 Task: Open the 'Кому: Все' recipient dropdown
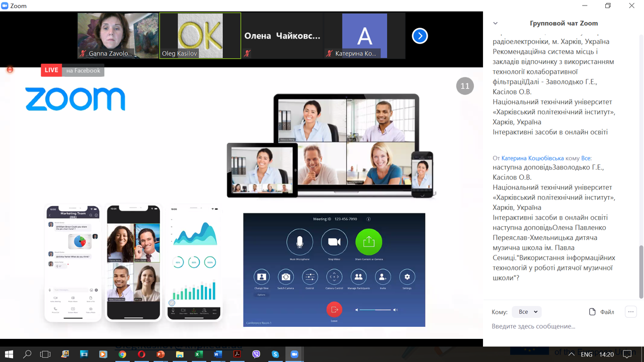pyautogui.click(x=527, y=312)
